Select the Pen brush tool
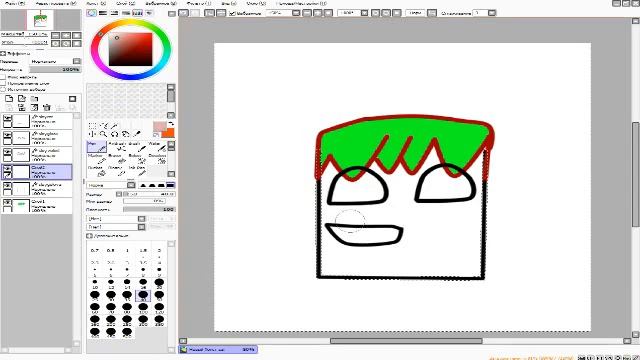This screenshot has width=640, height=360. 97,147
